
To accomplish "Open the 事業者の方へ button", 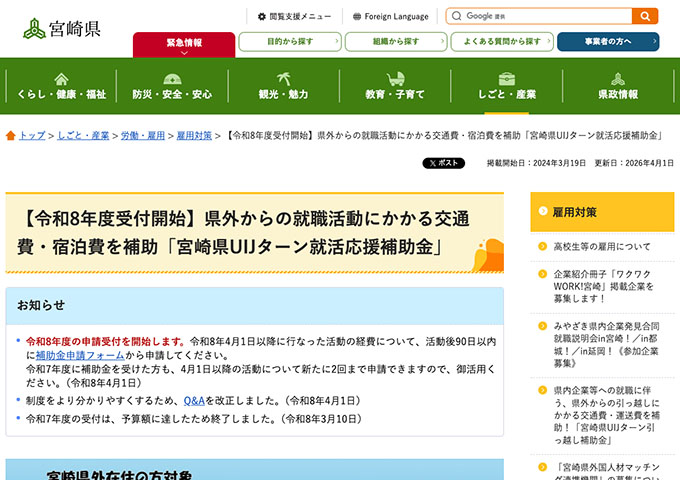I will click(x=608, y=42).
